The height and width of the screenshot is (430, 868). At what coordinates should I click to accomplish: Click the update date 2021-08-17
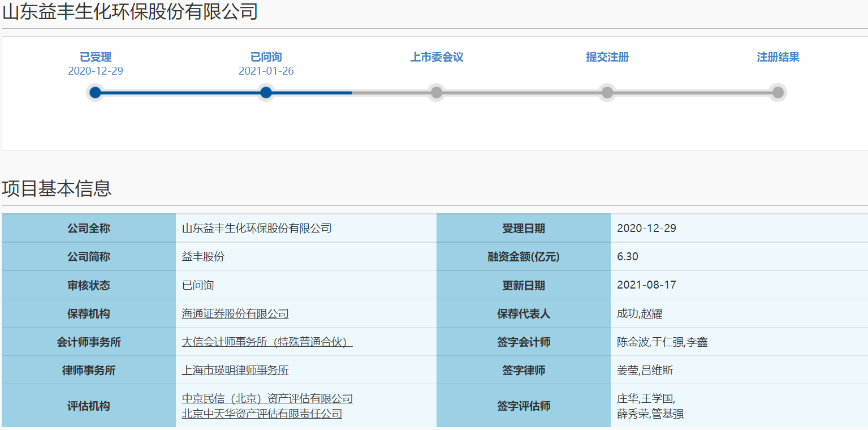(646, 285)
